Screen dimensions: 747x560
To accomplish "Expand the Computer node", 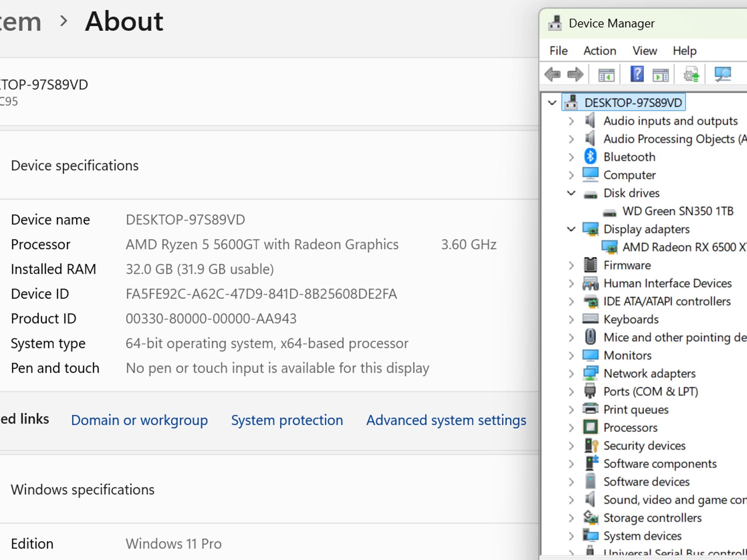I will [x=571, y=175].
